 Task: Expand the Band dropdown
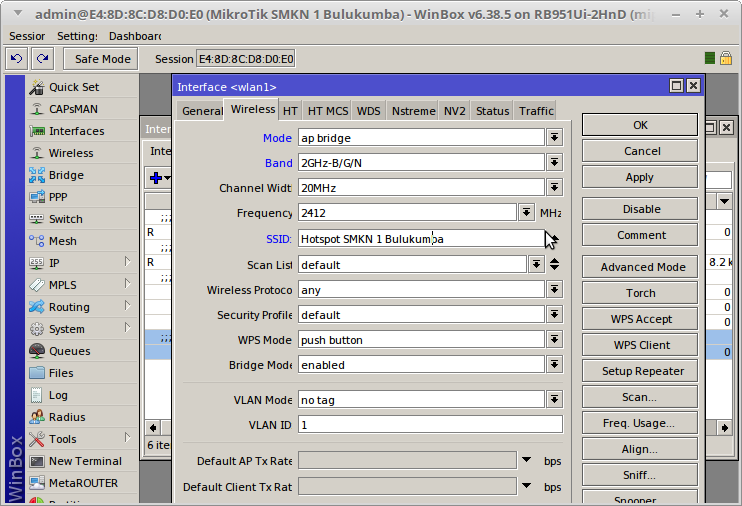[x=555, y=163]
